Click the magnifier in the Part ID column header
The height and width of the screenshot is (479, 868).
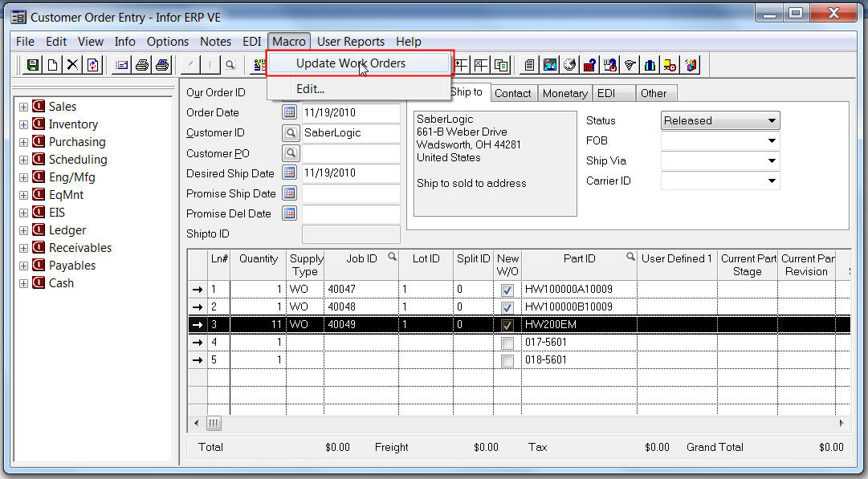coord(630,256)
